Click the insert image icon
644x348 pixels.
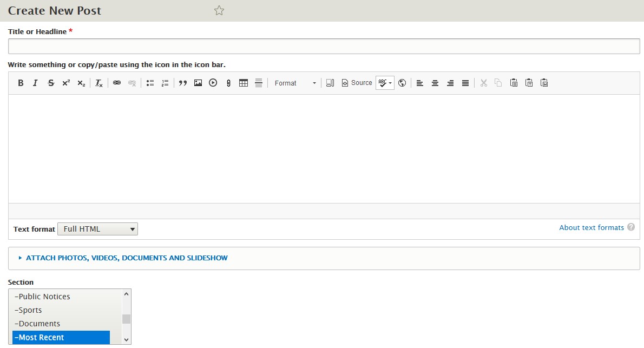[x=198, y=83]
